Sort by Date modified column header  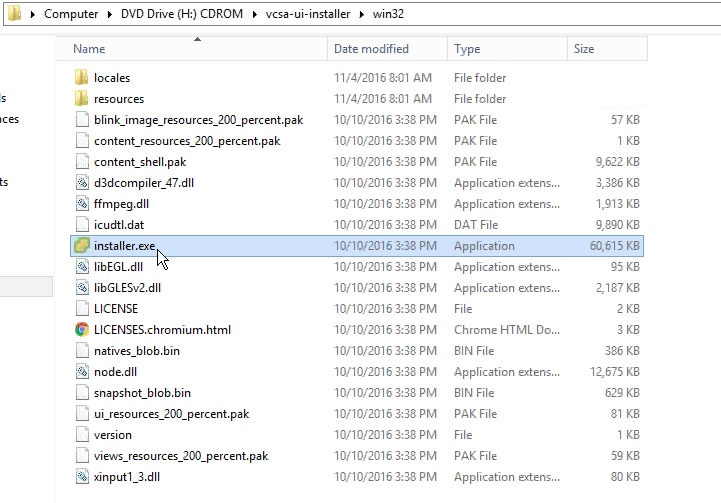tap(371, 49)
